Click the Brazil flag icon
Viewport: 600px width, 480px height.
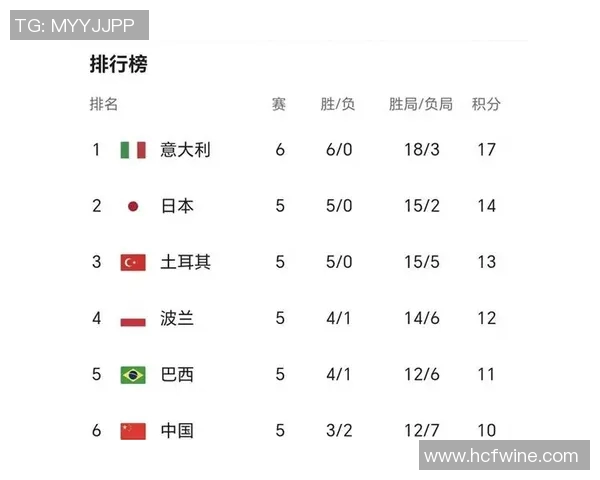(132, 375)
